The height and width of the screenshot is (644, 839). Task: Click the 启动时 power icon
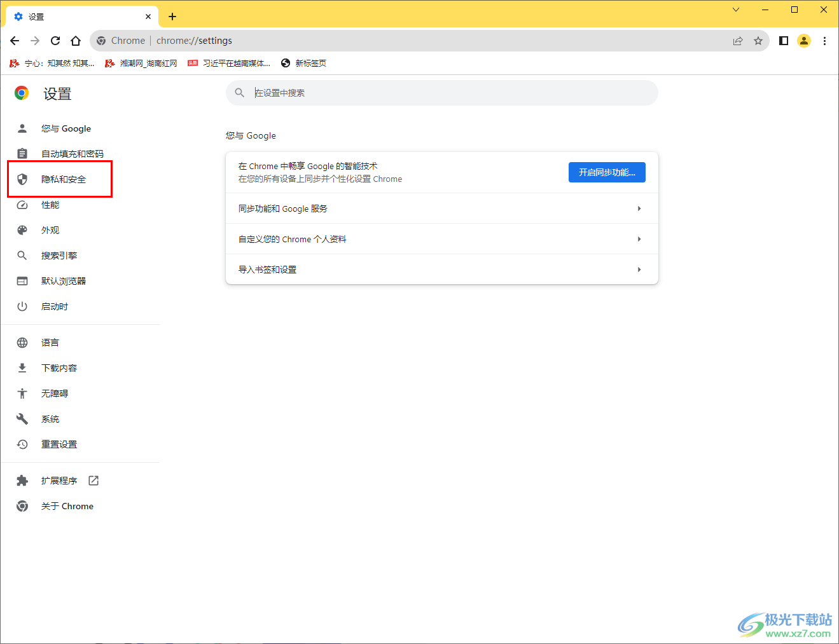(22, 306)
